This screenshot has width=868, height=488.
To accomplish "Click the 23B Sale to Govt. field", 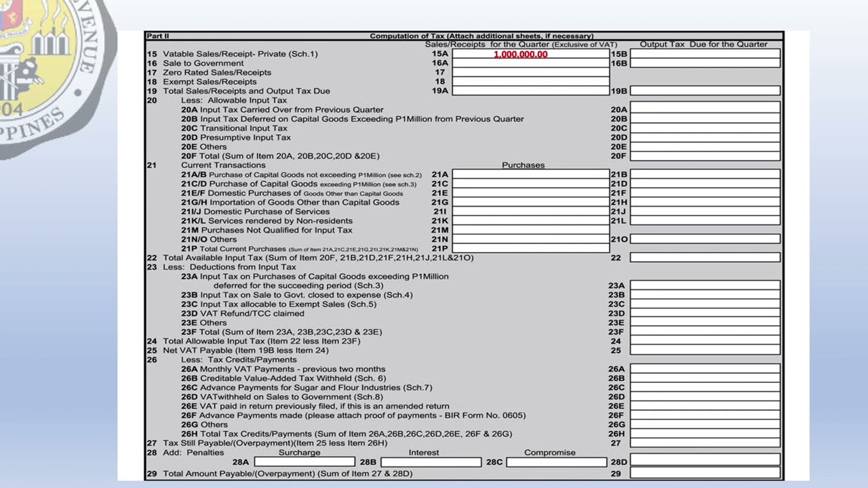I will pos(705,295).
